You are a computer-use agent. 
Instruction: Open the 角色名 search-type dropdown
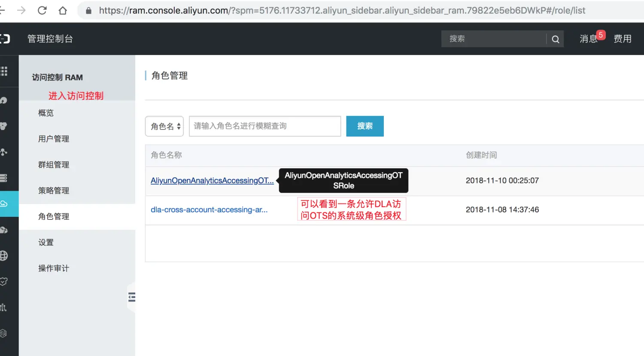(164, 126)
